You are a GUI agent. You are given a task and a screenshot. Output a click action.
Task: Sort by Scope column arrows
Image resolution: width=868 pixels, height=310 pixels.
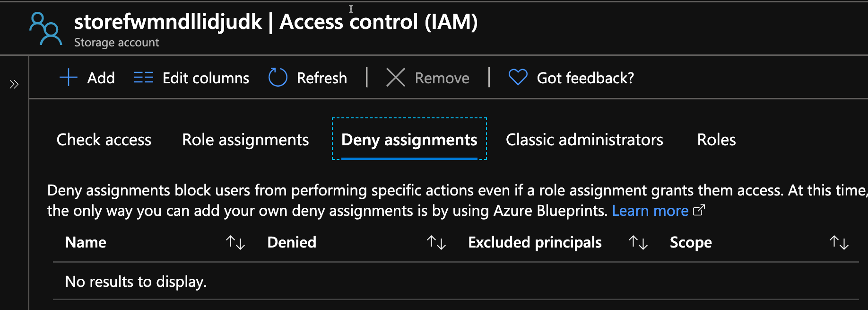click(x=839, y=242)
